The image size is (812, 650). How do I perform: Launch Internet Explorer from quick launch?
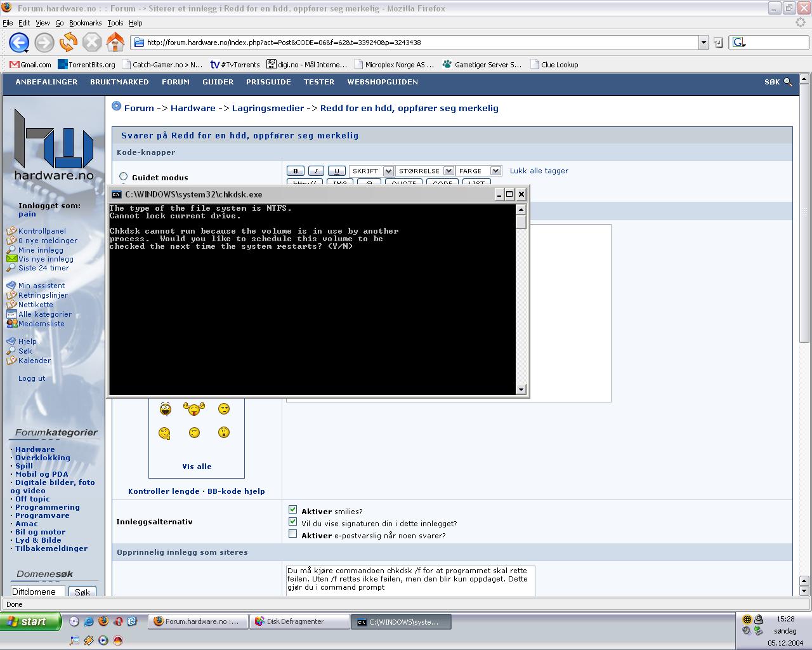tap(89, 621)
